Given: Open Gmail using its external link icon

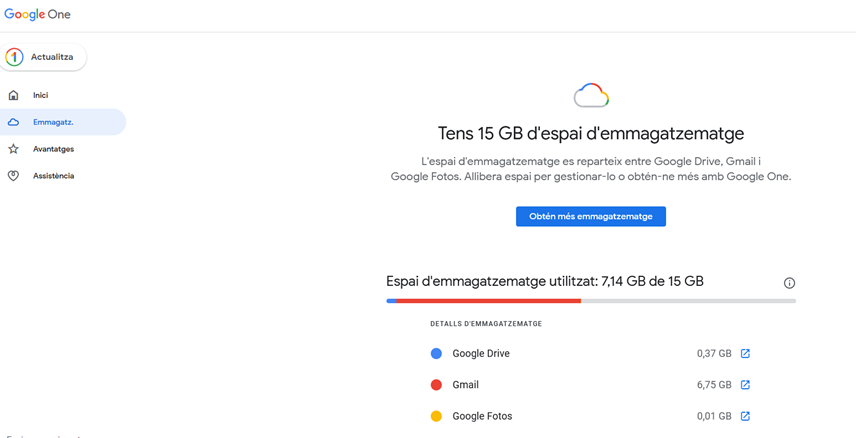Looking at the screenshot, I should (745, 385).
